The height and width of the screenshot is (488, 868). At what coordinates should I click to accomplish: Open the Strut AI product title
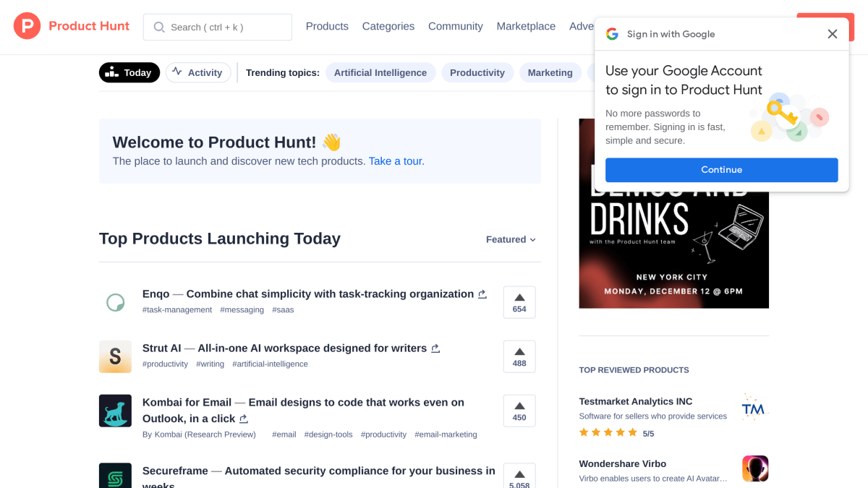tap(284, 348)
